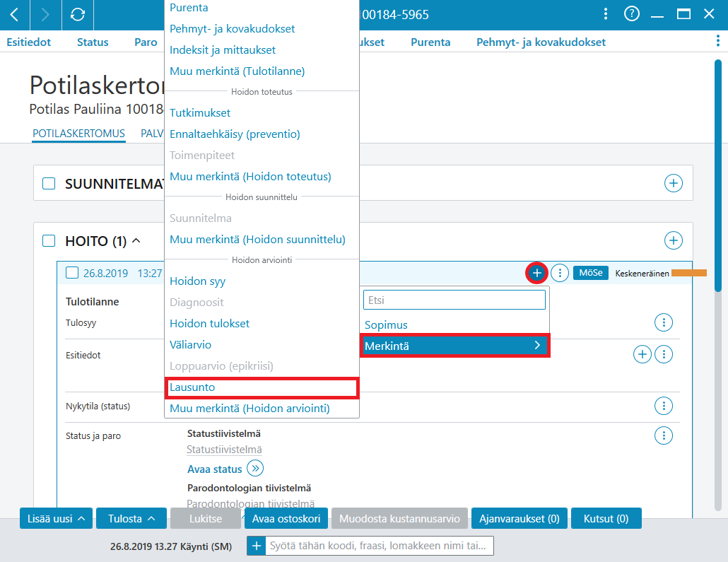Refresh the view with the reload icon
The height and width of the screenshot is (562, 728).
(x=78, y=15)
